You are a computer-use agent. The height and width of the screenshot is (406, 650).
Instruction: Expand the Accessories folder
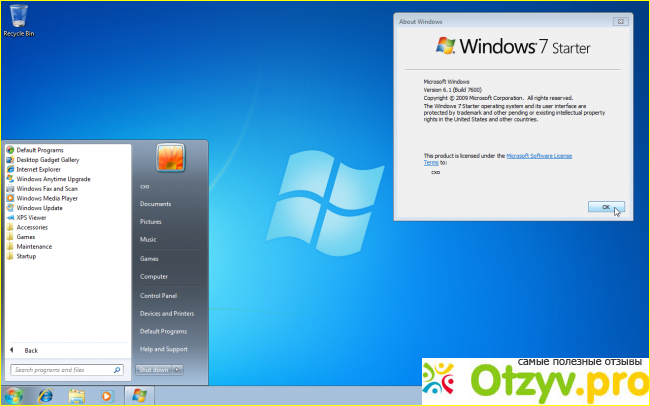[x=32, y=227]
